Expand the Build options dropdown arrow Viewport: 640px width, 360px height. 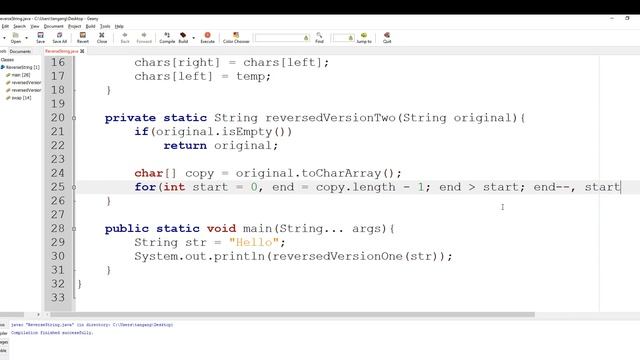[x=193, y=38]
